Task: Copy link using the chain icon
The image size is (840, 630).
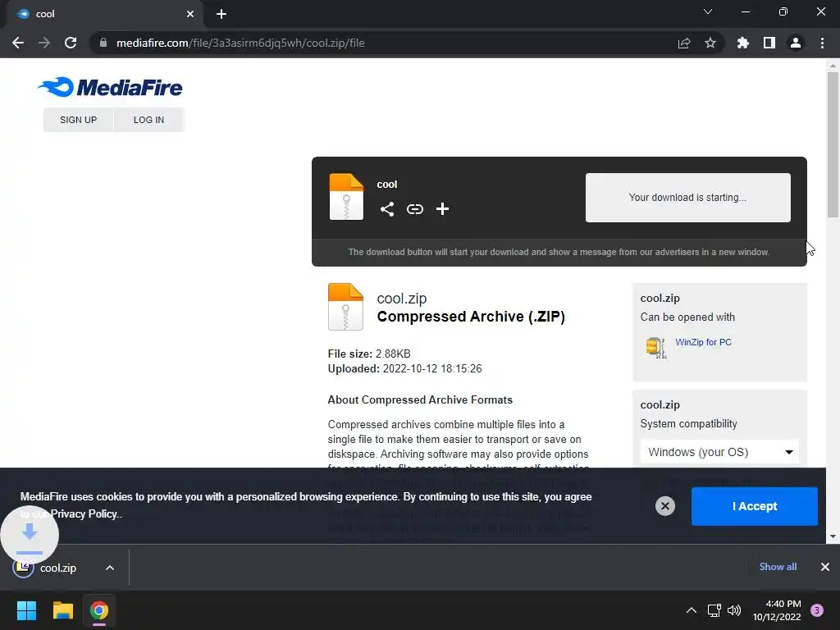Action: point(414,209)
